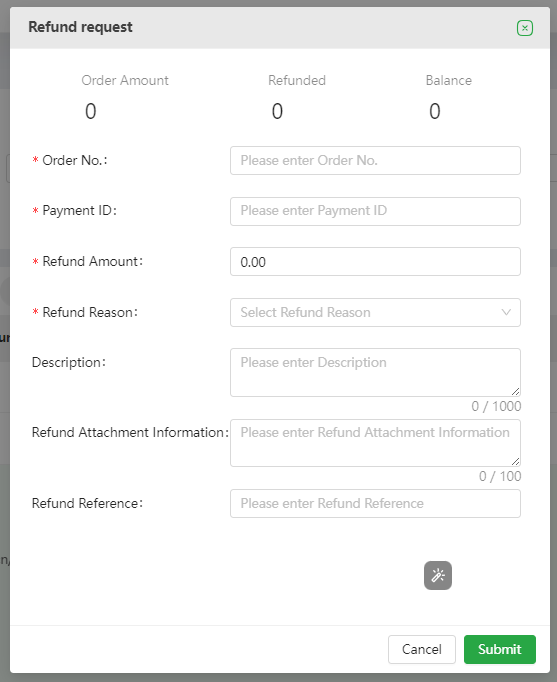The image size is (557, 682).
Task: Click the Description box resize handle
Action: click(515, 391)
